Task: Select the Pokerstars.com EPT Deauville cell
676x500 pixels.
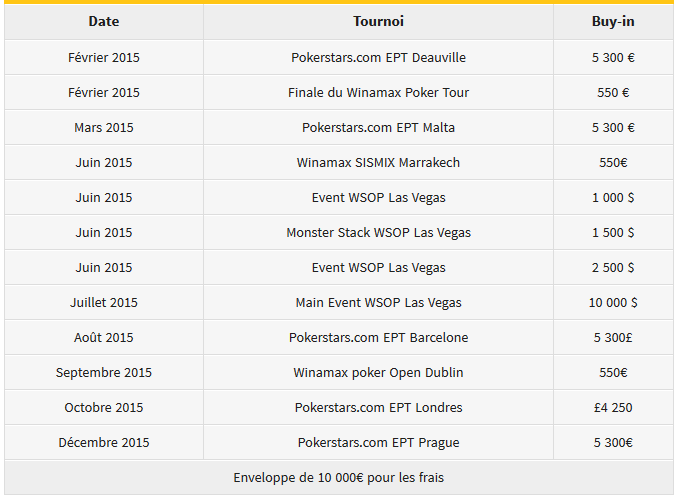Action: (x=378, y=57)
